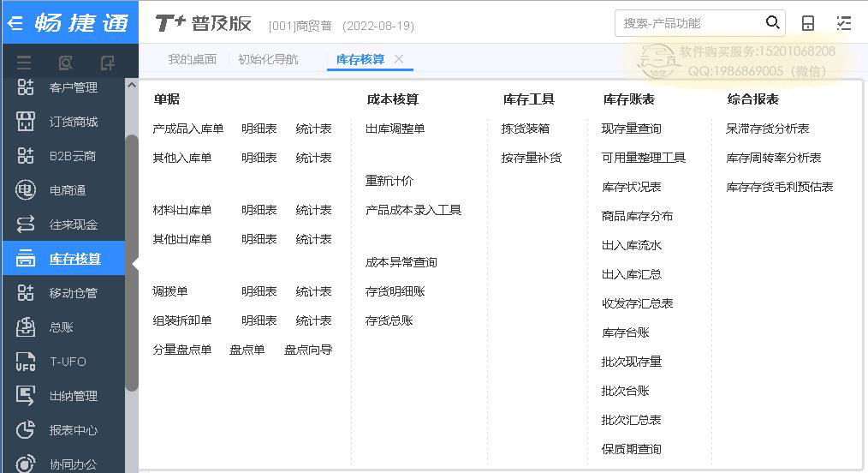Open 明细表 for 其他出库单
This screenshot has width=868, height=473.
(x=259, y=239)
